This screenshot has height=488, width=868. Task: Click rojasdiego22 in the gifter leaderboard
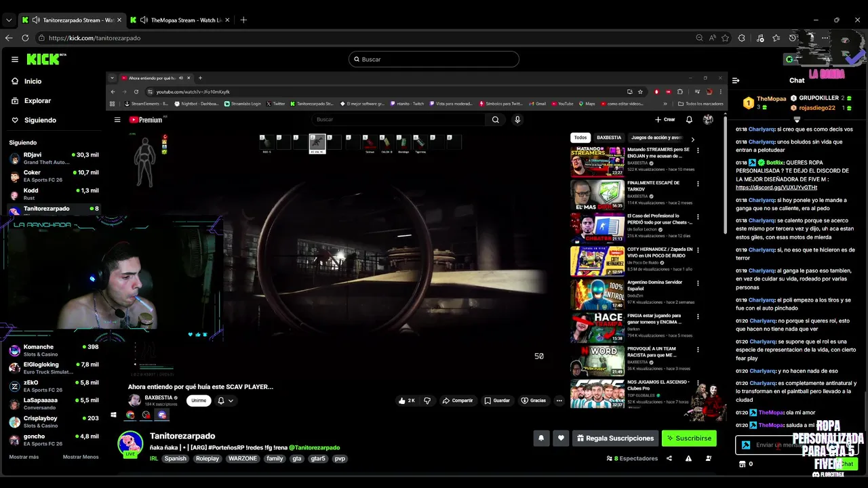pos(821,108)
